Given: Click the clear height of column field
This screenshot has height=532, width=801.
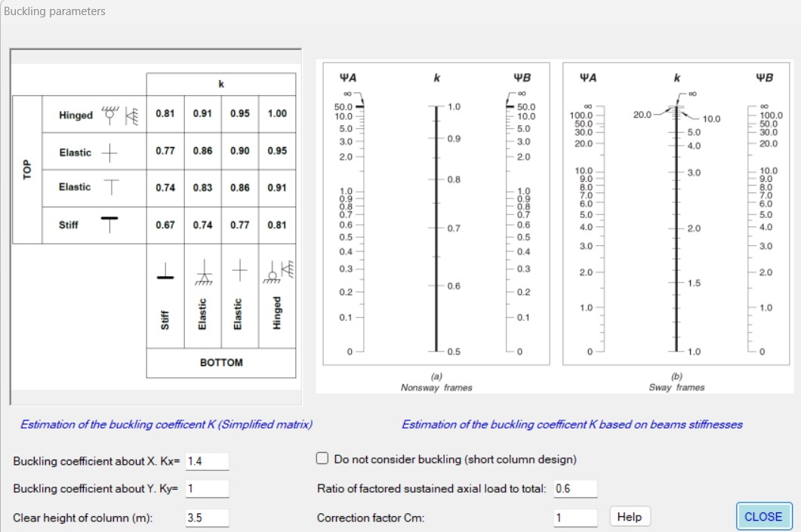Looking at the screenshot, I should [207, 518].
